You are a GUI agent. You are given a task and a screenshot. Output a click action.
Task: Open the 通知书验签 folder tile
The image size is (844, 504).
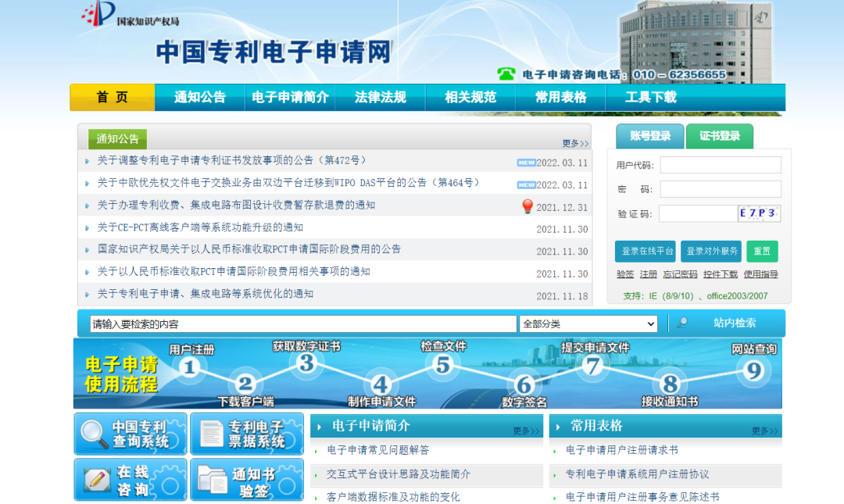tap(247, 480)
